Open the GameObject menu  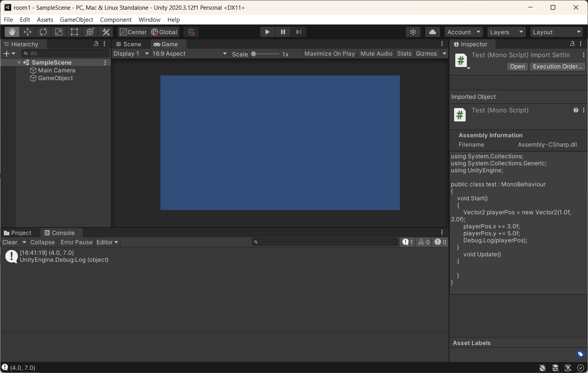76,20
